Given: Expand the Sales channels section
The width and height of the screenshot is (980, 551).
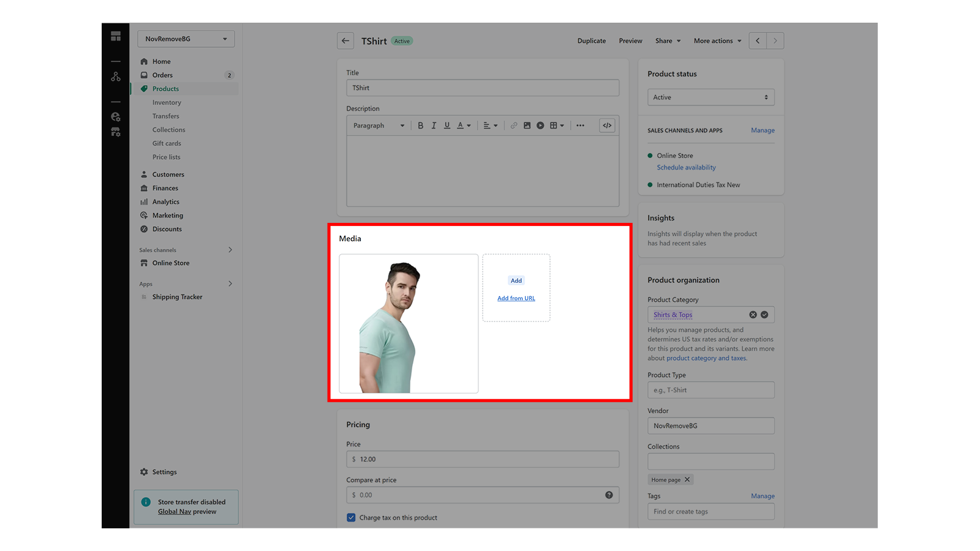Looking at the screenshot, I should tap(230, 250).
